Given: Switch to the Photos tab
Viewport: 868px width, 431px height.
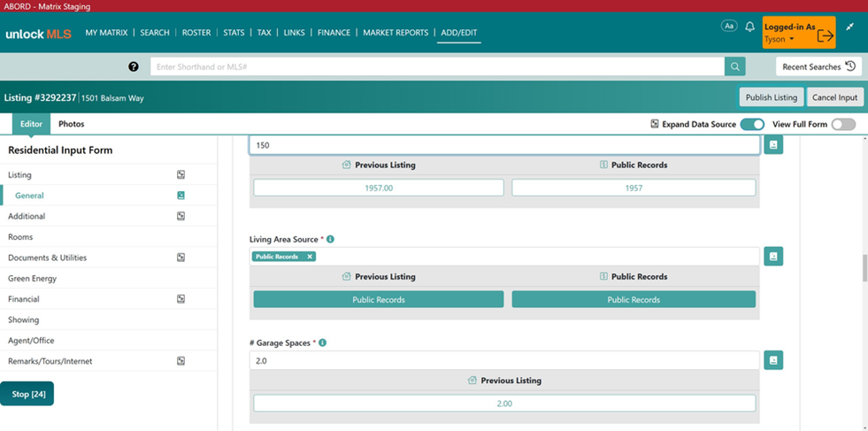Looking at the screenshot, I should (x=72, y=124).
